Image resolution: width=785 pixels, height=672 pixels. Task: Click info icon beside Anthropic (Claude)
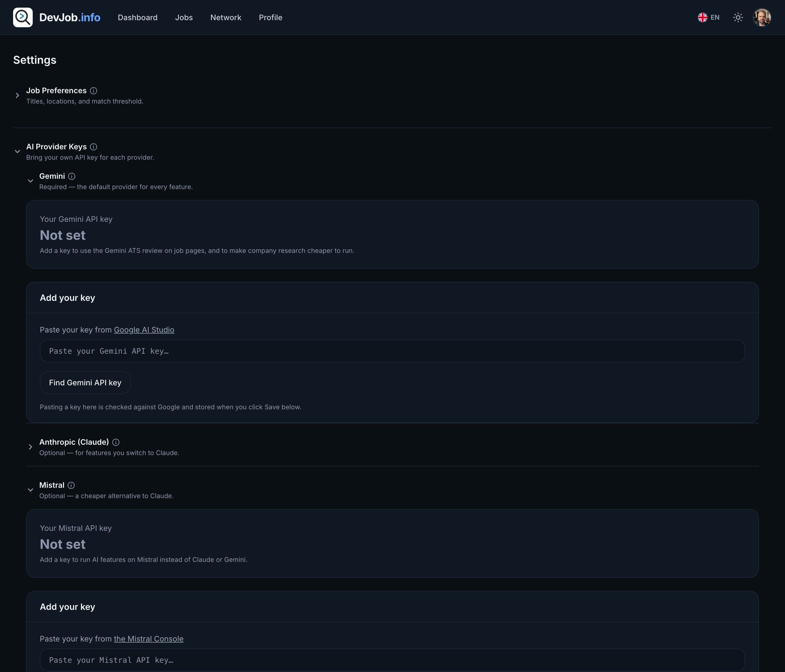(x=116, y=443)
